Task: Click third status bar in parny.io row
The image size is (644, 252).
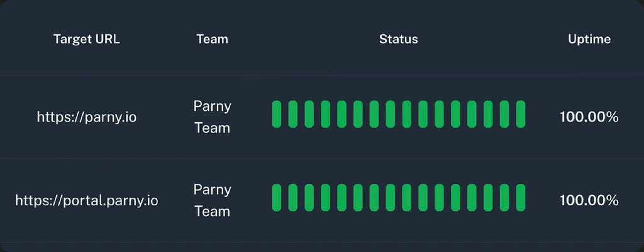Action: (x=309, y=114)
